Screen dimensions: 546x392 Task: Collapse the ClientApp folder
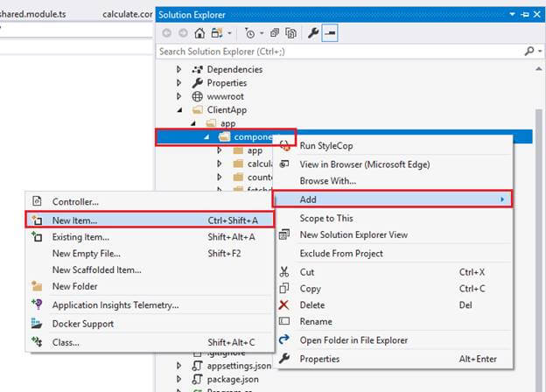(179, 110)
